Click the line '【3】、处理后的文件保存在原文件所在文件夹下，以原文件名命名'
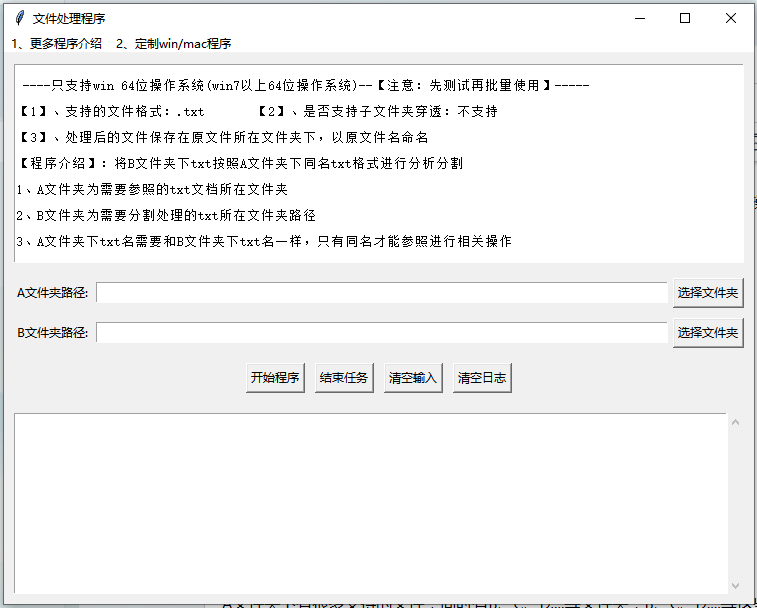 224,138
